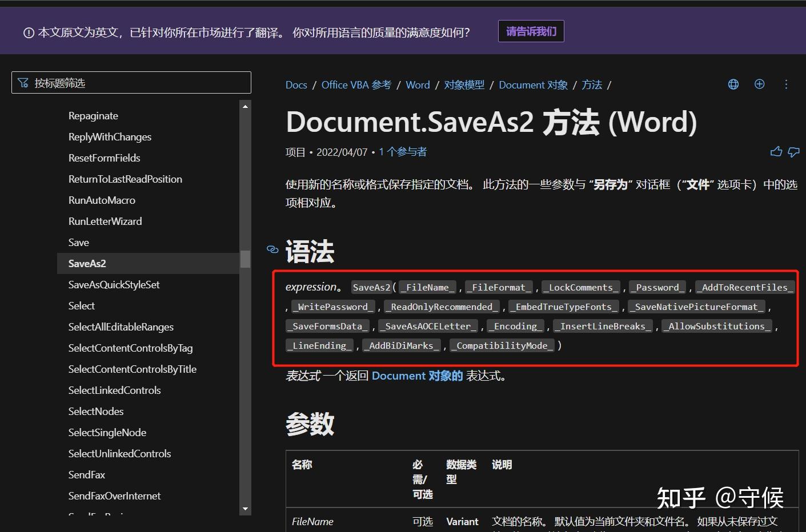Open SaveAsQuickStyleSet in the sidebar
Screen dimensions: 806x532
pos(114,285)
